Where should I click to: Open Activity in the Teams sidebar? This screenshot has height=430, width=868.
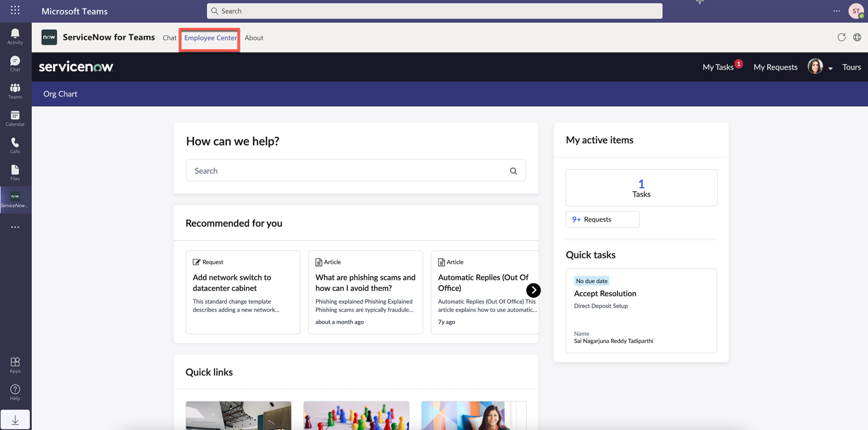point(15,37)
